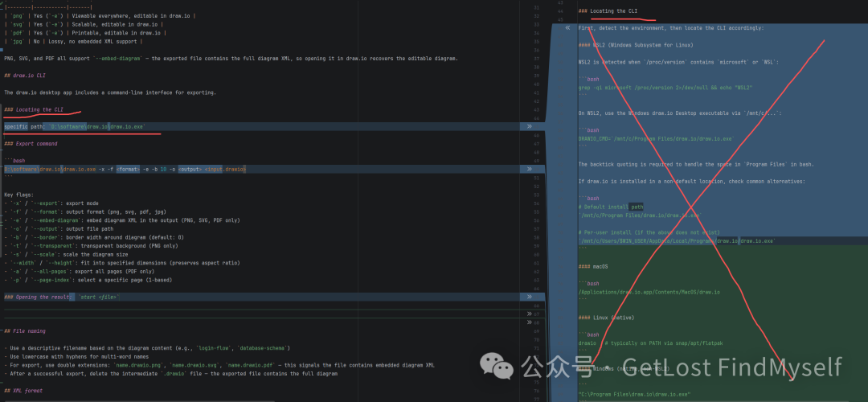This screenshot has width=868, height=402.
Task: Click the 'svg' table row, Scalable
Action: point(84,24)
